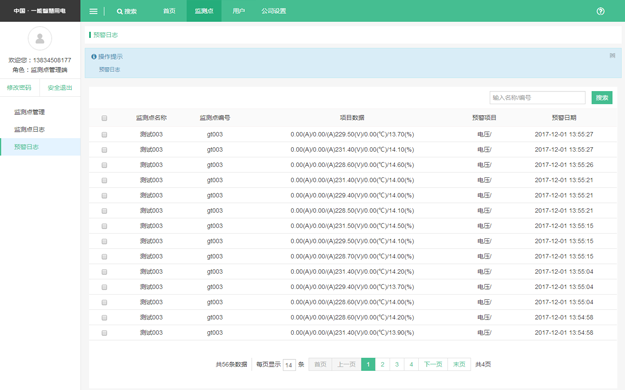Check the row with 229.50(V) and 13.70(%)

(104, 135)
